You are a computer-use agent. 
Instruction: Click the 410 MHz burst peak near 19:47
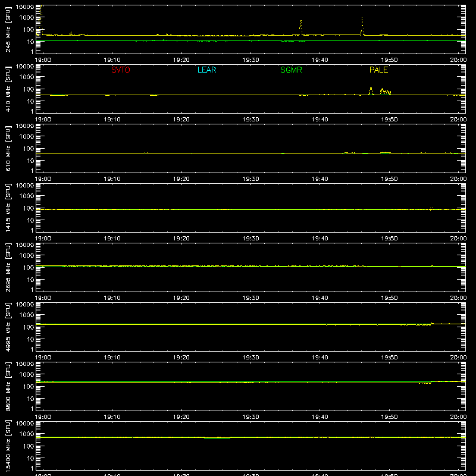click(371, 91)
